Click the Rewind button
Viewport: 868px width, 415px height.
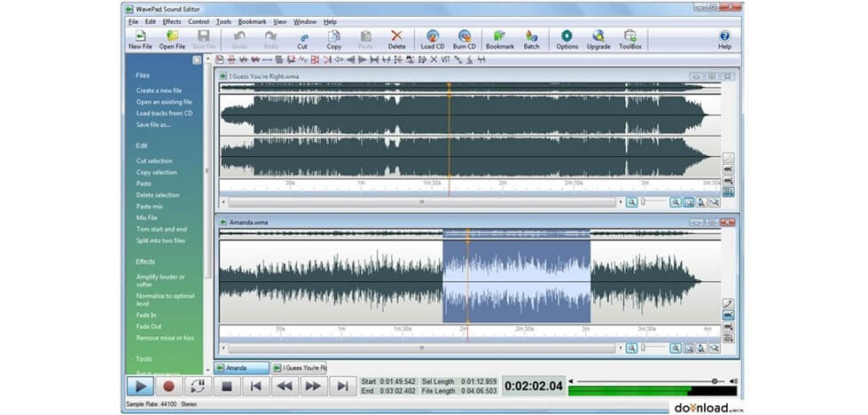tap(285, 386)
